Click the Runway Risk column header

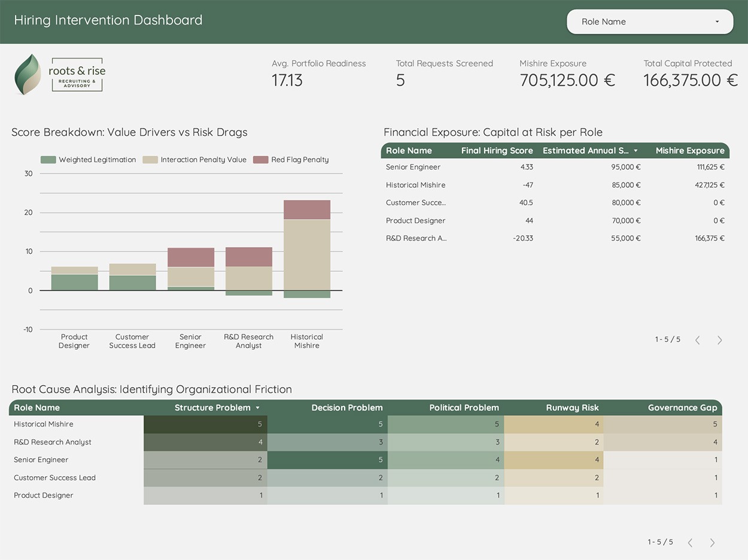click(x=572, y=407)
